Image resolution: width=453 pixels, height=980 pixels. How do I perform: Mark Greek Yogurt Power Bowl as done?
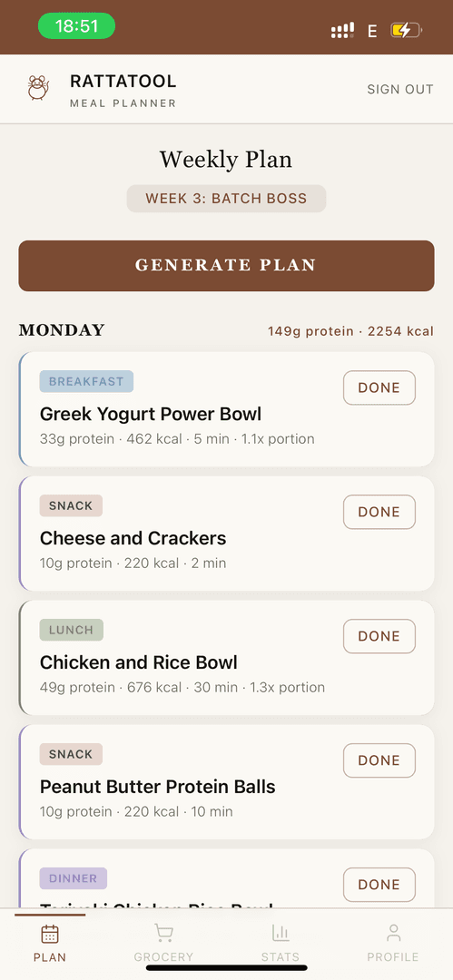point(379,387)
